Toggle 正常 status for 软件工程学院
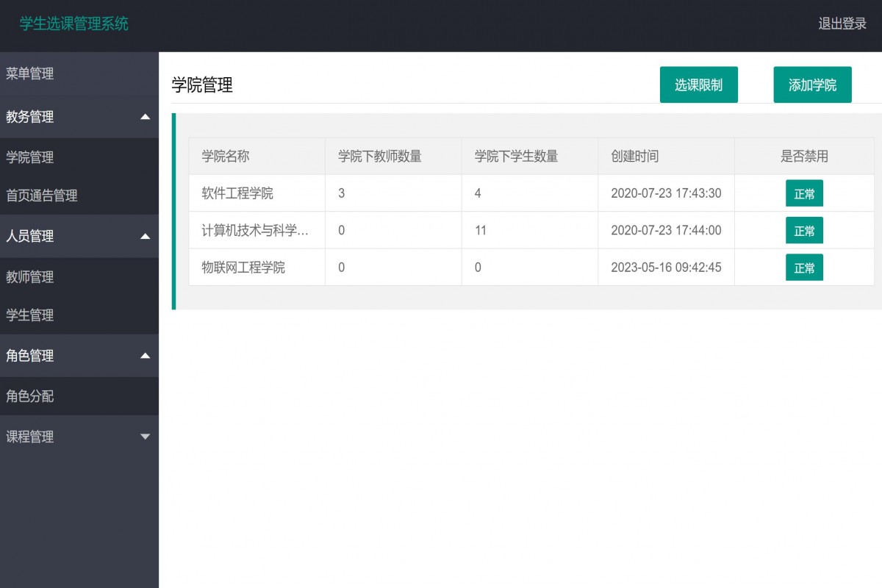The height and width of the screenshot is (588, 882). pyautogui.click(x=804, y=193)
